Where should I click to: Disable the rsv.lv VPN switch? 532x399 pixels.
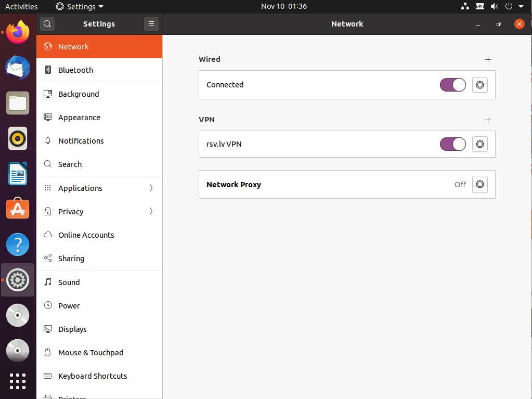(452, 144)
